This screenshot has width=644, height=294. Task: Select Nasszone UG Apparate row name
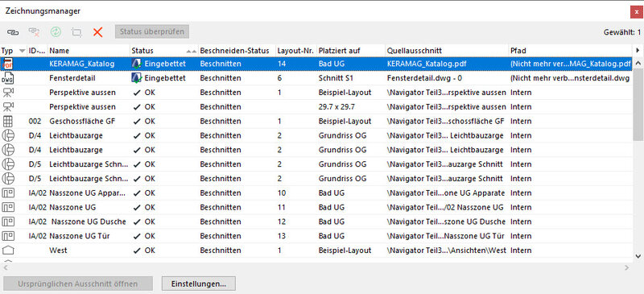point(88,193)
